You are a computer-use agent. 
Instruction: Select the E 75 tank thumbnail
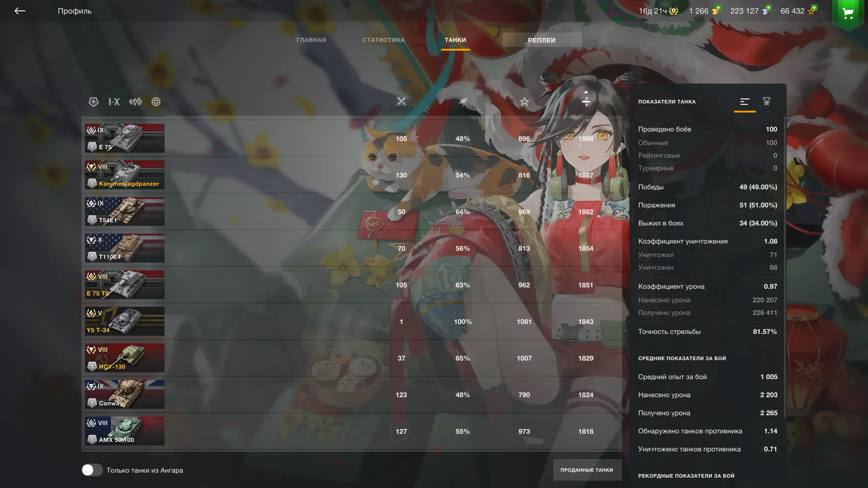pos(125,138)
